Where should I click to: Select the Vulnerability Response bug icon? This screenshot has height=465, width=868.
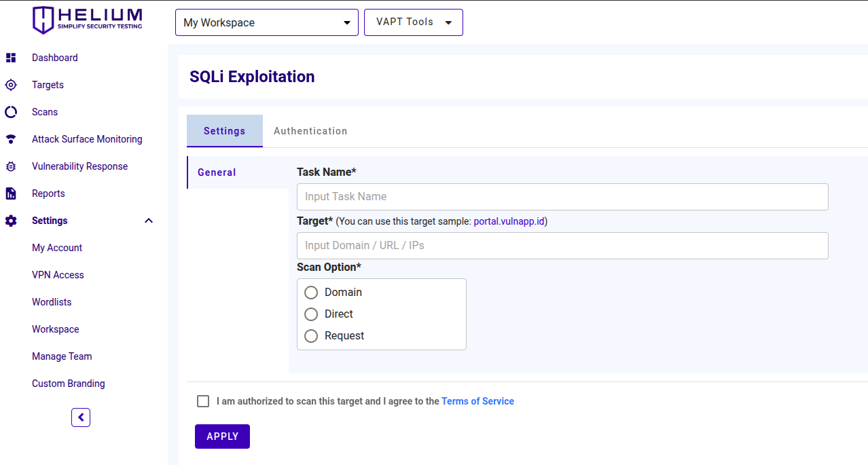pos(11,166)
